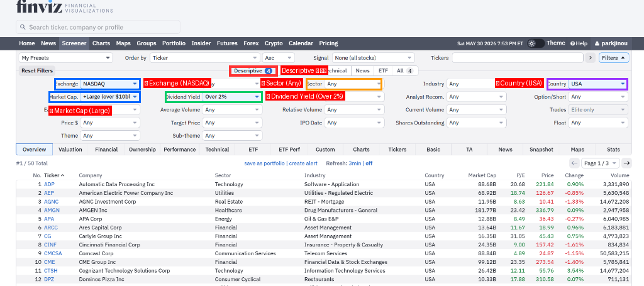Screen dimensions: 644x286
Task: Turn off auto refresh
Action: (x=369, y=163)
